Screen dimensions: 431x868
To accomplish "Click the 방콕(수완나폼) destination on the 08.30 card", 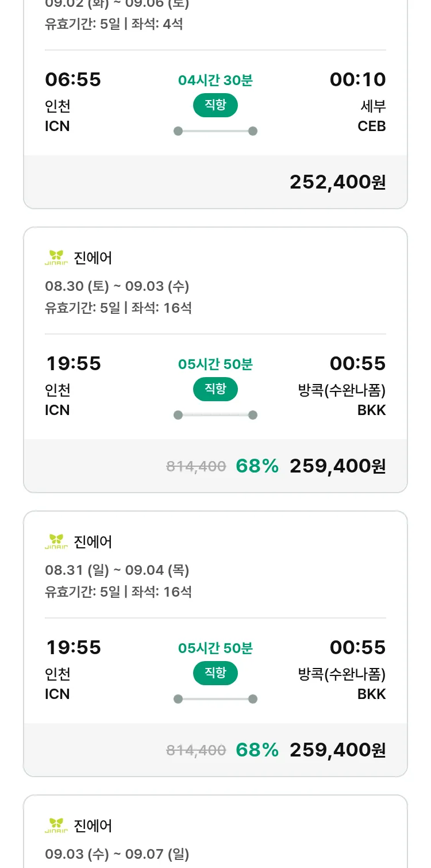I will point(341,390).
